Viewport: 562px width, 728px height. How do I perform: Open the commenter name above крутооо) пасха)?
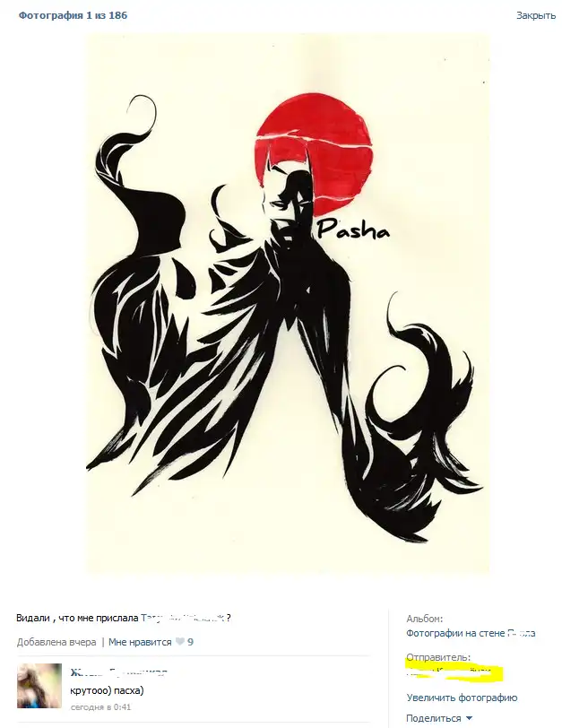coord(118,672)
